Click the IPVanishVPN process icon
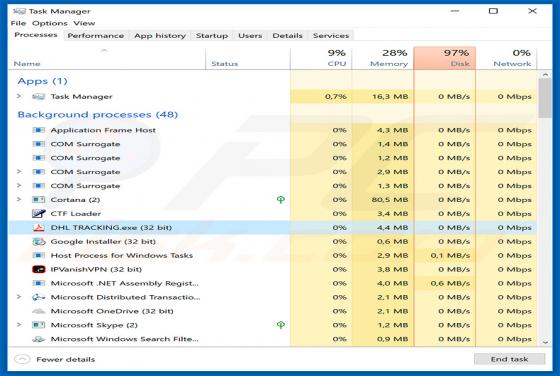Image resolution: width=560 pixels, height=376 pixels. pyautogui.click(x=39, y=270)
